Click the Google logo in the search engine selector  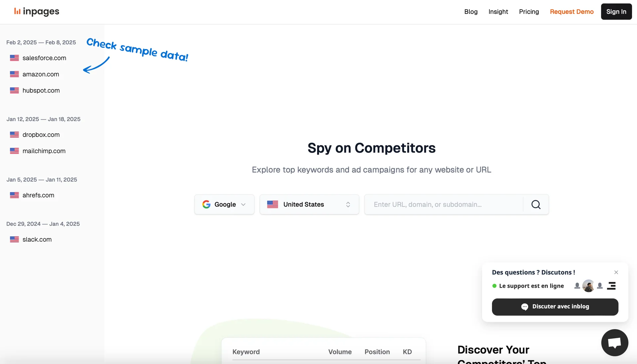coord(206,204)
